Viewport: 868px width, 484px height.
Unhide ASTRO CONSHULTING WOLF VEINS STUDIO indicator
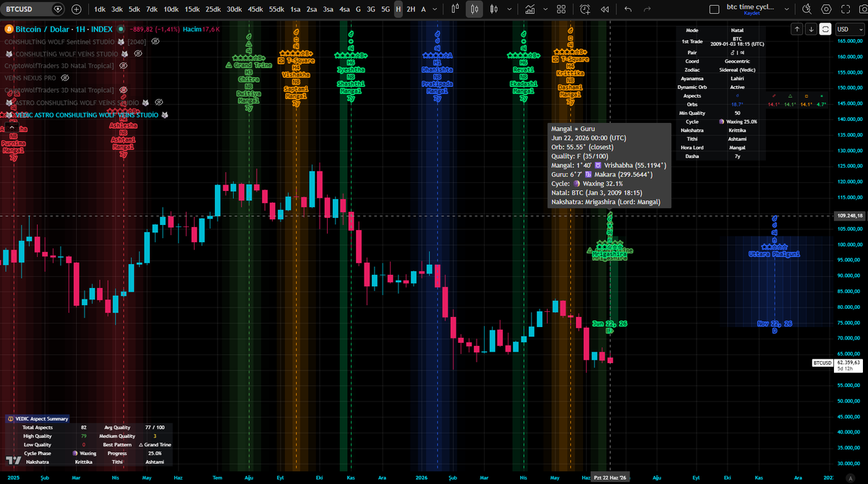158,102
